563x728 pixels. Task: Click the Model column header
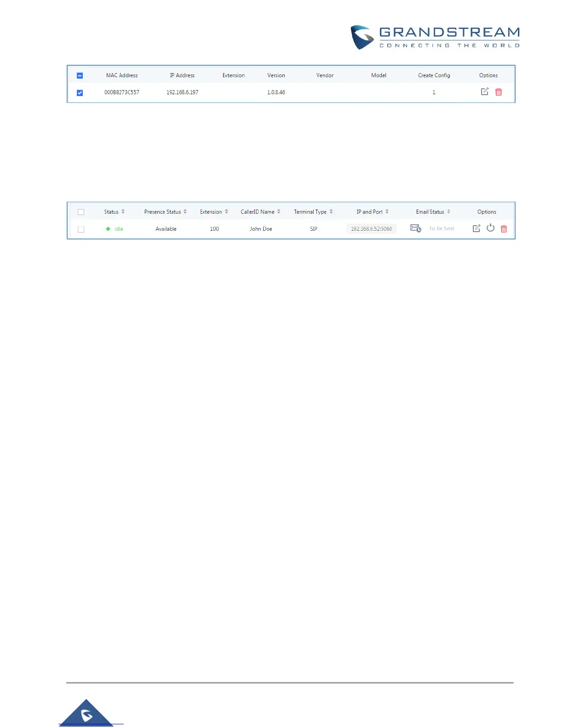pyautogui.click(x=379, y=75)
